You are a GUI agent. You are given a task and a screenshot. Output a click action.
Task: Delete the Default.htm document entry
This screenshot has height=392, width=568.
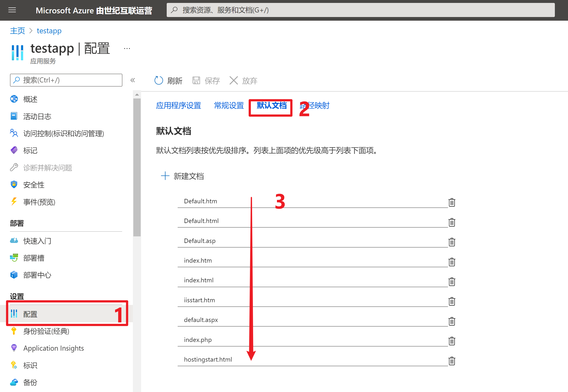[x=451, y=202]
